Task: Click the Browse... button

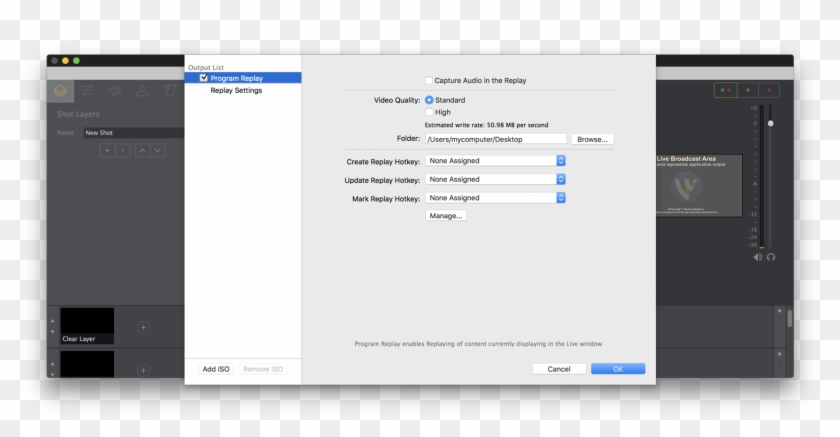Action: pos(592,139)
